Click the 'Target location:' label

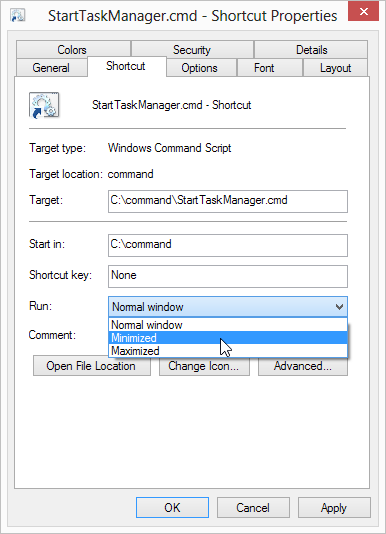pos(66,174)
